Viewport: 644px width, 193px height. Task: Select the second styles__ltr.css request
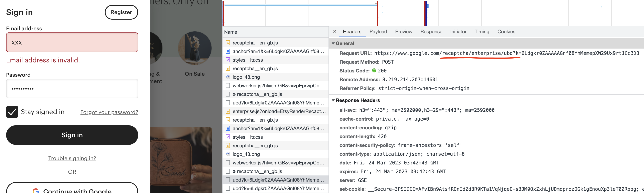pos(276,137)
